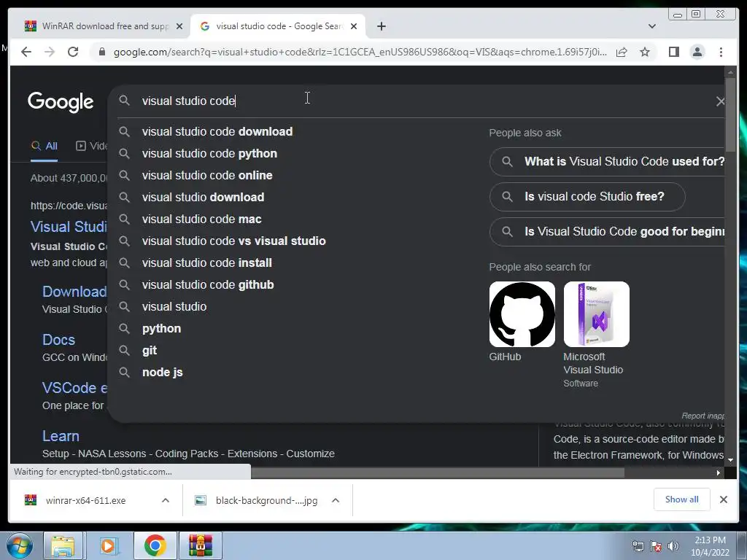Pick suggestion visual studio download
The image size is (747, 560).
point(203,197)
